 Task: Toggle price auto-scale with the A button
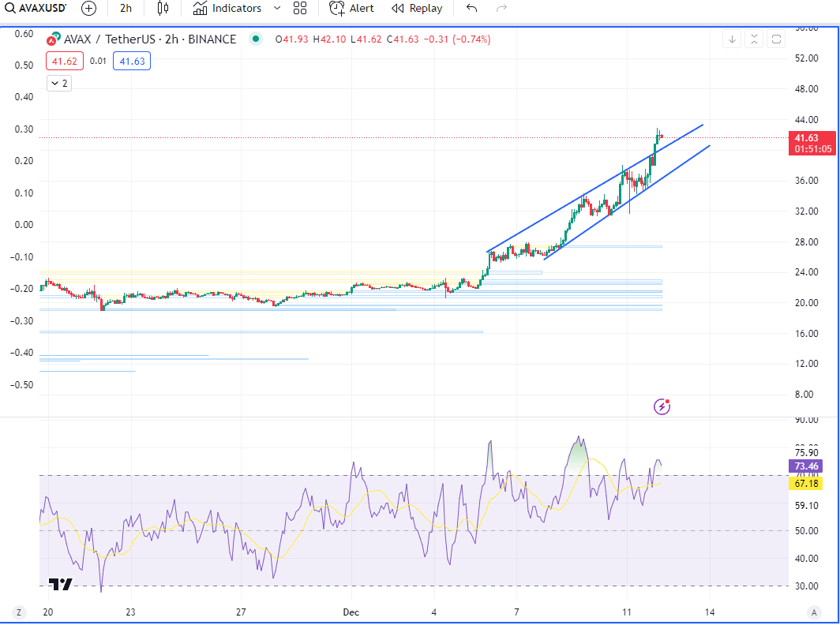pyautogui.click(x=814, y=612)
